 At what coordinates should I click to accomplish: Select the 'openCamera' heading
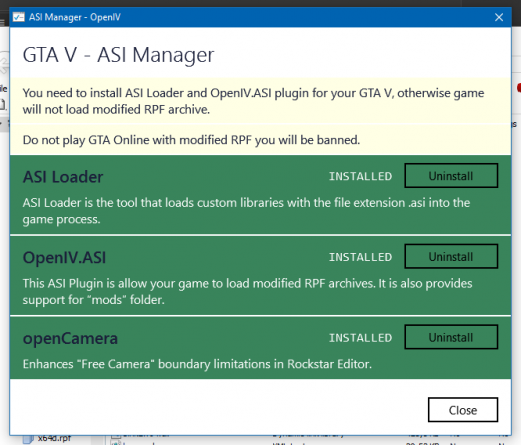[70, 338]
